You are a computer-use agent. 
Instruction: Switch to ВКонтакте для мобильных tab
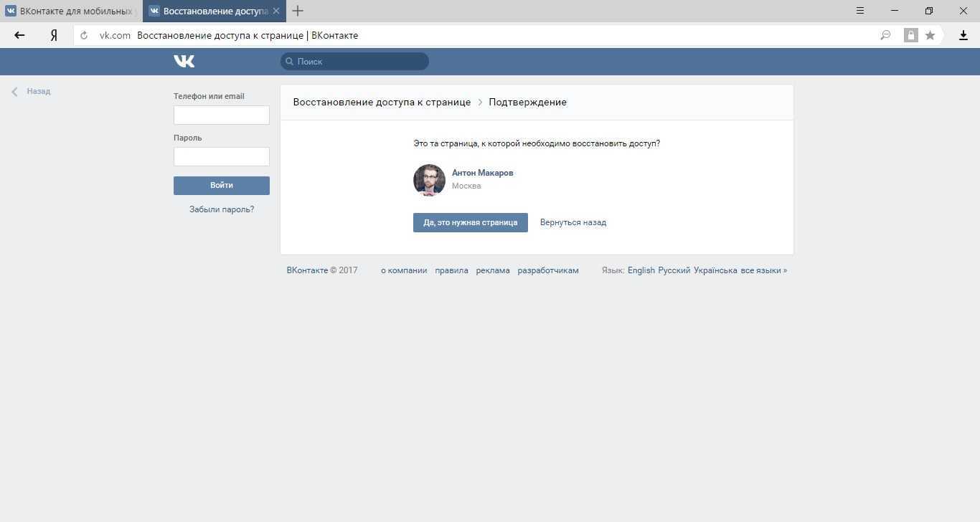coord(71,11)
